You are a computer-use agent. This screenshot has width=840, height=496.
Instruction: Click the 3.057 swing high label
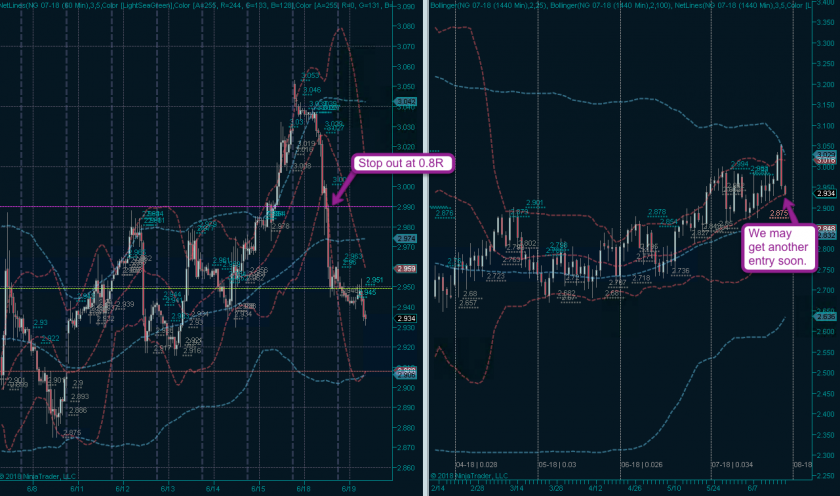coord(309,75)
